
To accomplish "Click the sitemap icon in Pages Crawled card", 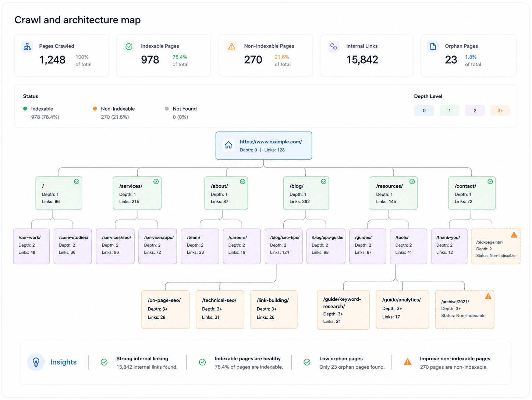I will (x=27, y=47).
